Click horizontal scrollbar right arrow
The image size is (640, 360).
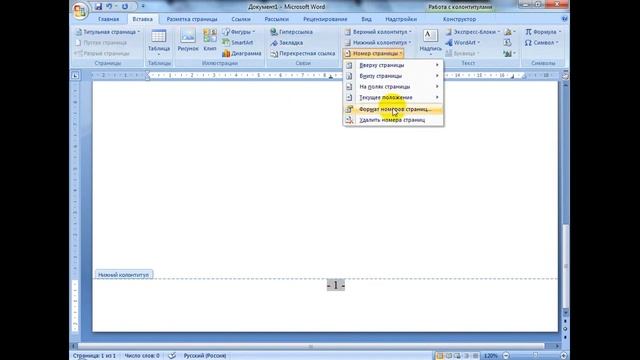point(558,346)
